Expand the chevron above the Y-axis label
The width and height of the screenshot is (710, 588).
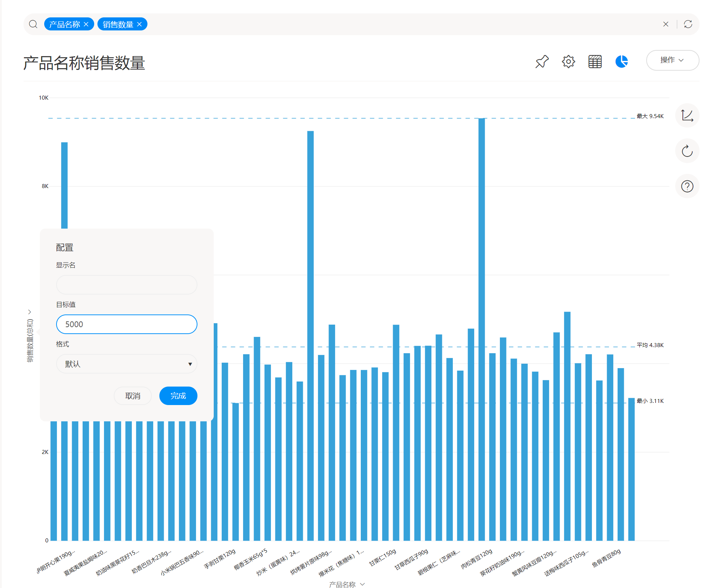point(30,312)
